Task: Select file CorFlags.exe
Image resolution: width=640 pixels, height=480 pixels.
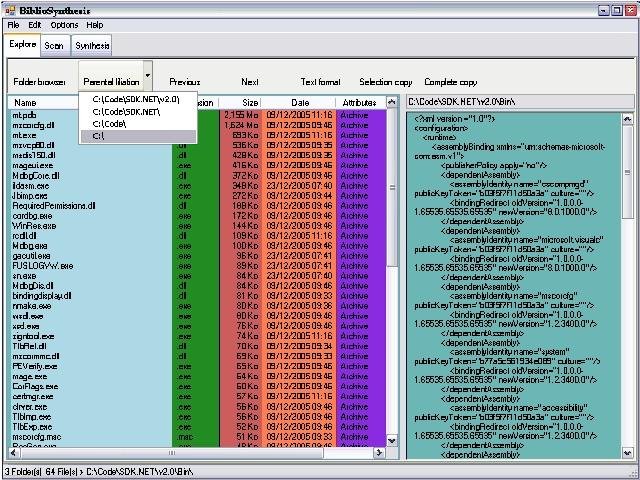Action: 36,387
